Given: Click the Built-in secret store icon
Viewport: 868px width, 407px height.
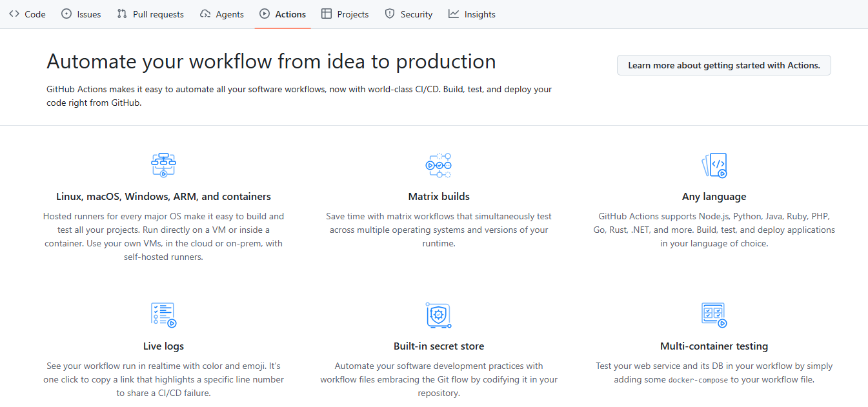Looking at the screenshot, I should coord(439,315).
